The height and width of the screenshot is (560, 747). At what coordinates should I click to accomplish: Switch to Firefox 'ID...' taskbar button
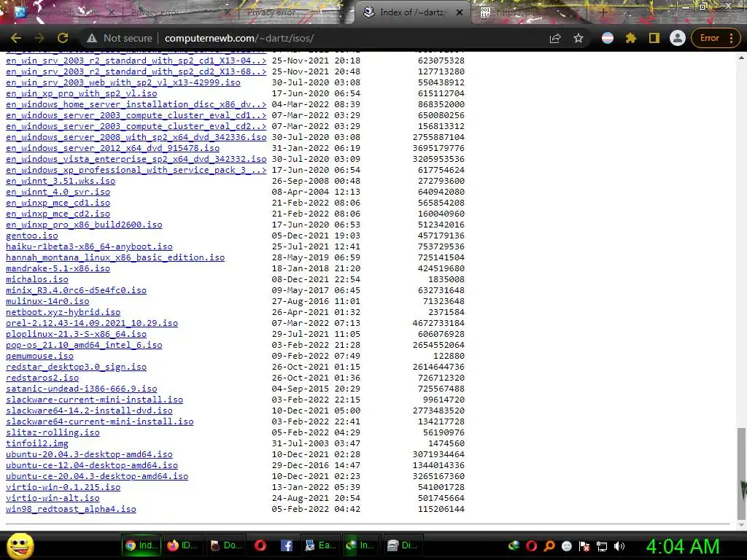click(x=183, y=545)
